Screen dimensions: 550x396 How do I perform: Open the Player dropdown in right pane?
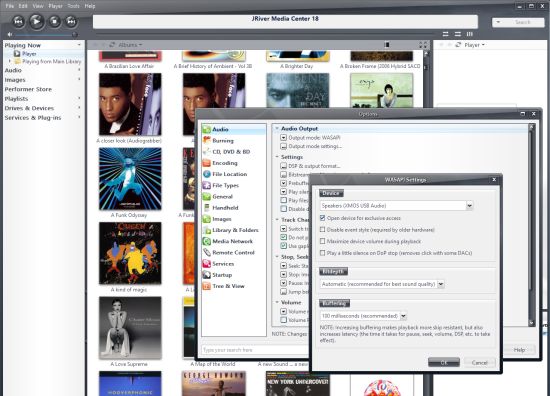[475, 45]
